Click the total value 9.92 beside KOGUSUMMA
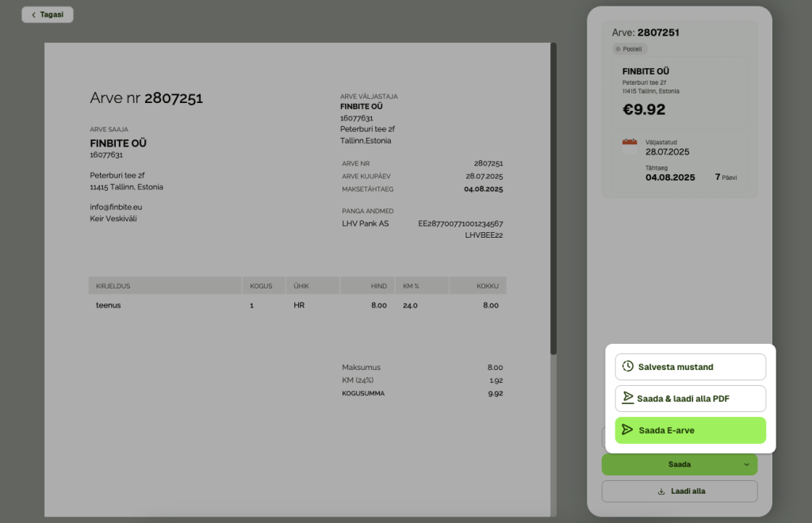Viewport: 812px width, 523px height. tap(495, 393)
